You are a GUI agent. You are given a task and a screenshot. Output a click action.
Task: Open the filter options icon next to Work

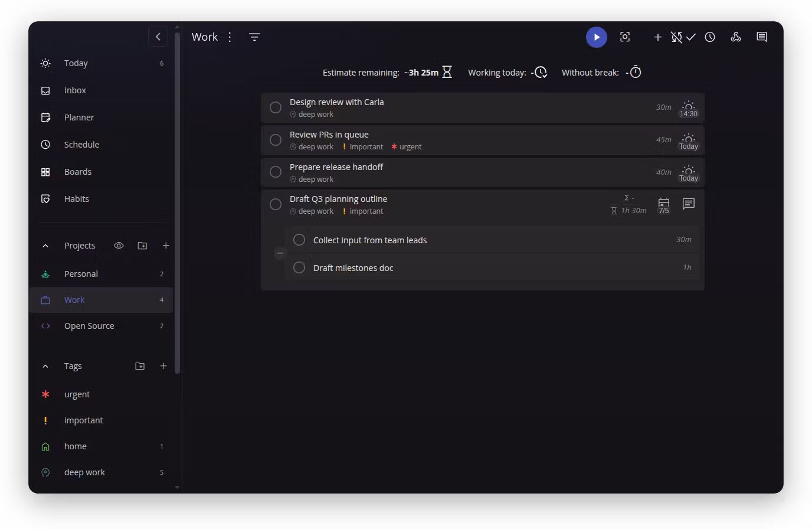pyautogui.click(x=254, y=37)
